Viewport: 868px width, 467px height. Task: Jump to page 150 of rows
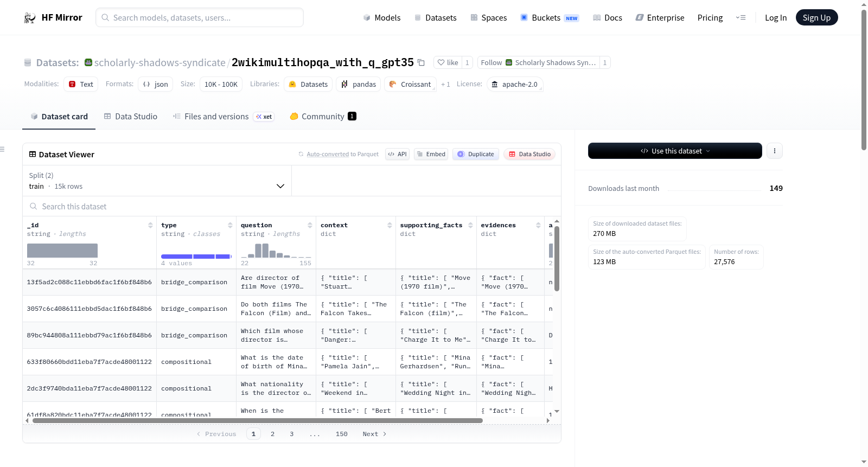pyautogui.click(x=341, y=434)
